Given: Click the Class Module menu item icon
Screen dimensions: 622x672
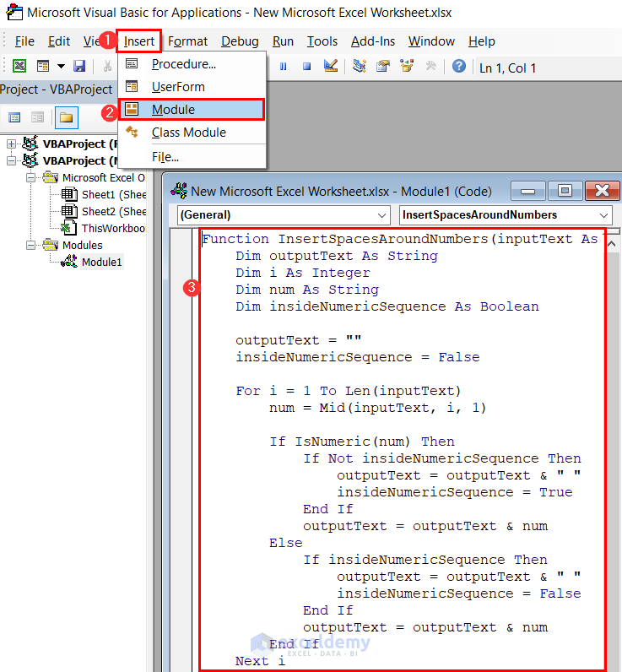Looking at the screenshot, I should pyautogui.click(x=132, y=132).
